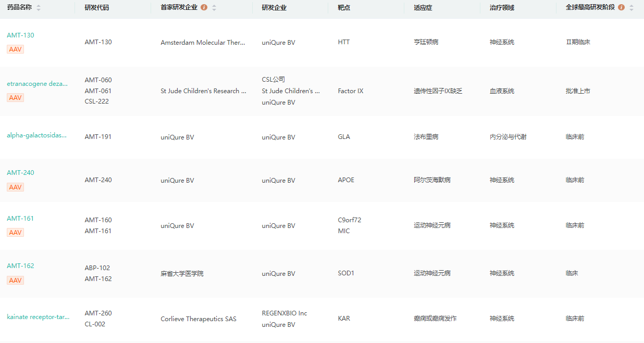Select 内分泌与代谢 therapeutic area cell
Screen dimensions: 644x343
[508, 137]
